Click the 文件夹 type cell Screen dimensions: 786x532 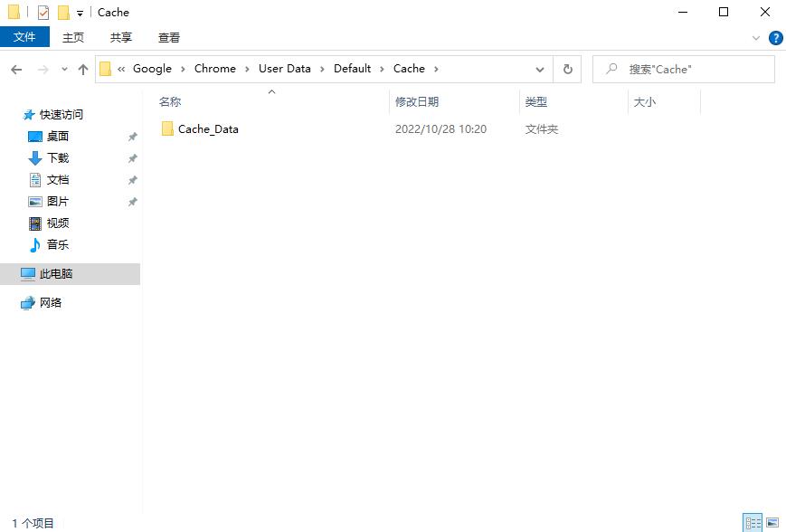click(542, 129)
